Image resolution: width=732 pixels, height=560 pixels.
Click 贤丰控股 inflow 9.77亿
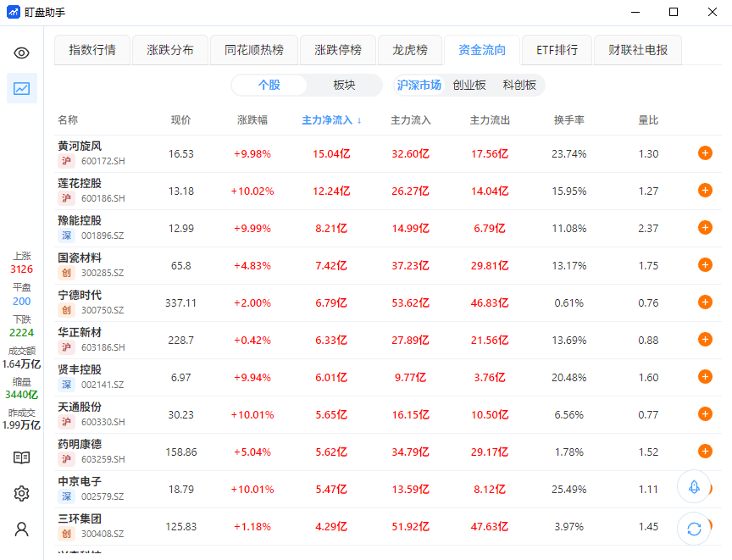coord(410,378)
